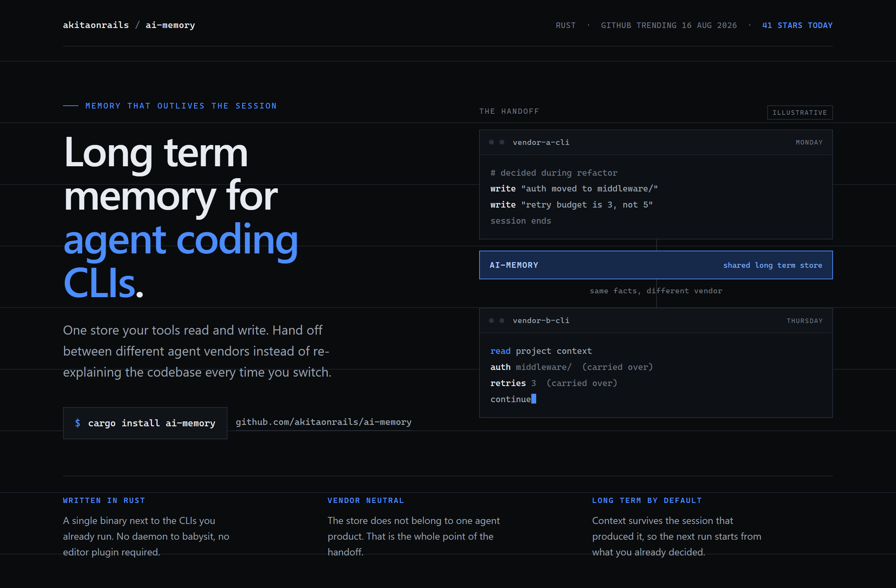Click the 'One store your tools read and write' paragraph
896x588 pixels.
(197, 351)
